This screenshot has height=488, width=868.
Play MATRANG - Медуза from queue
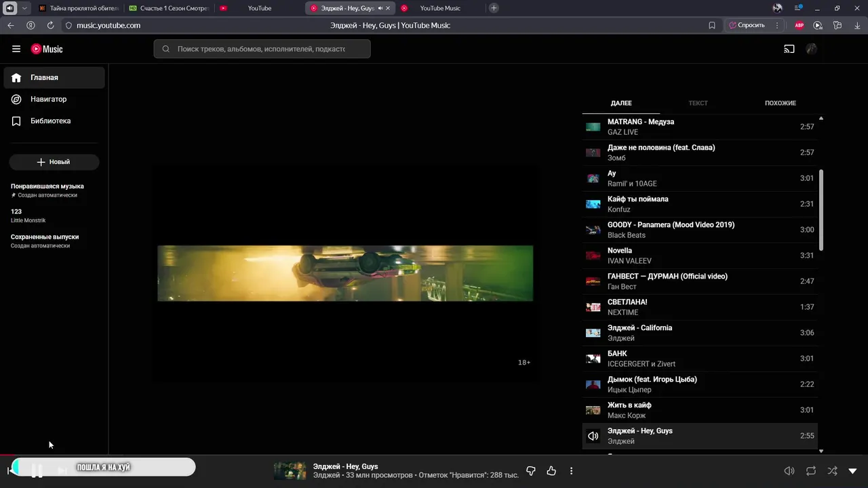point(700,127)
